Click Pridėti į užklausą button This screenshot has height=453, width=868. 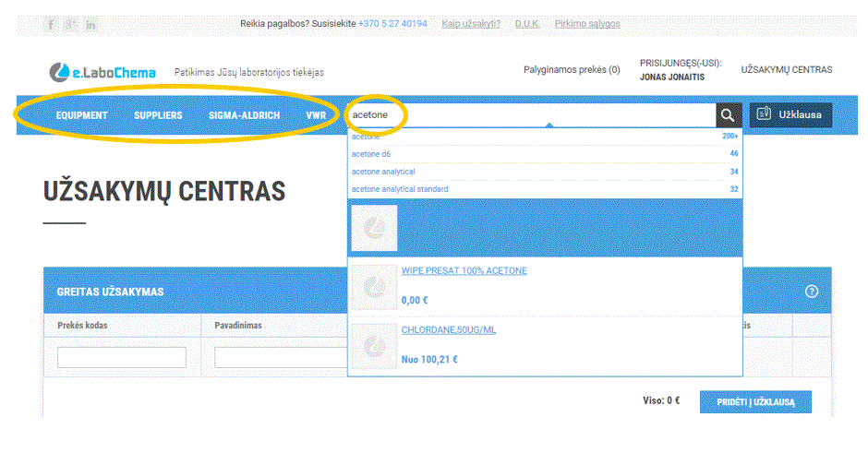click(755, 402)
